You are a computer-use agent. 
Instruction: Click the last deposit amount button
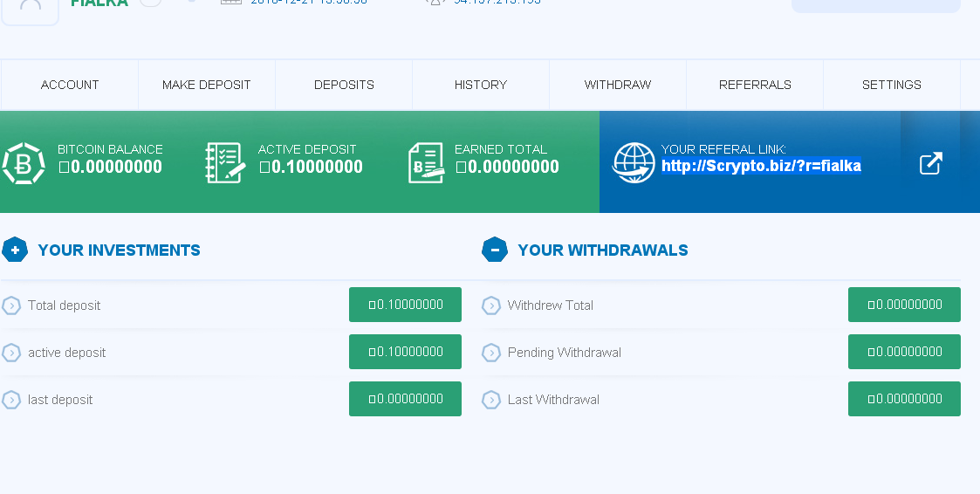[x=405, y=399]
